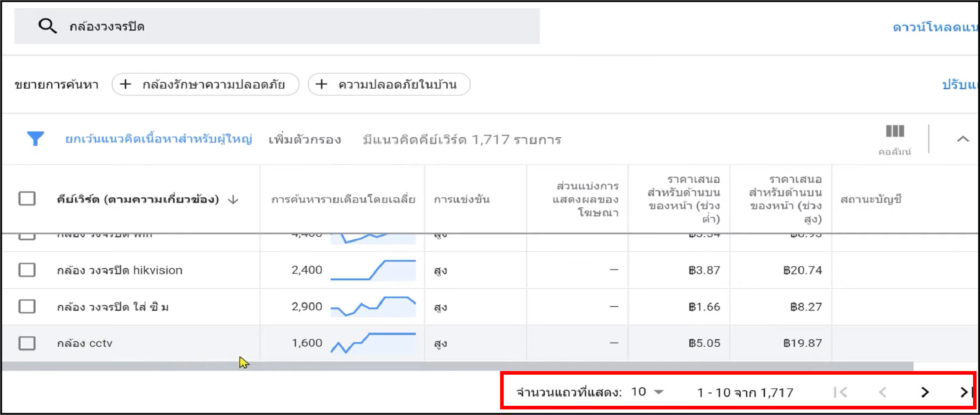Click the กล้อง cctv trend sparkline
The width and height of the screenshot is (980, 415).
[x=373, y=343]
